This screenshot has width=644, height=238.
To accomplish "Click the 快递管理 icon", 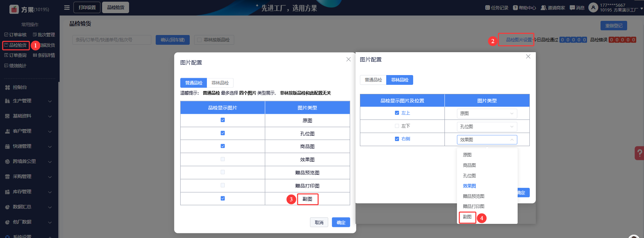I will coord(7,146).
